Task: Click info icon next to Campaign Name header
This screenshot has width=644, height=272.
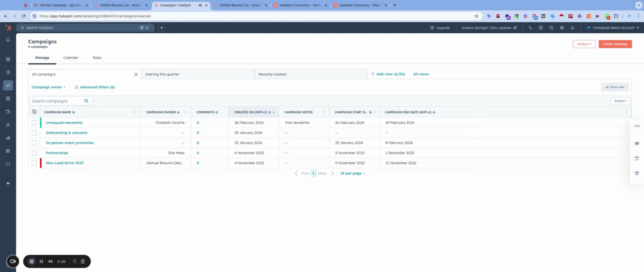Action: (74, 112)
